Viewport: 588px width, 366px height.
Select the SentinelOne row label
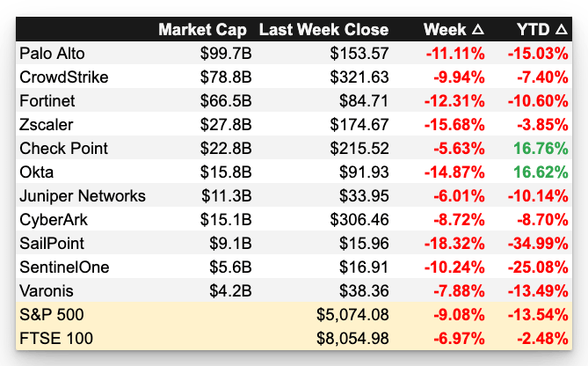pyautogui.click(x=64, y=267)
